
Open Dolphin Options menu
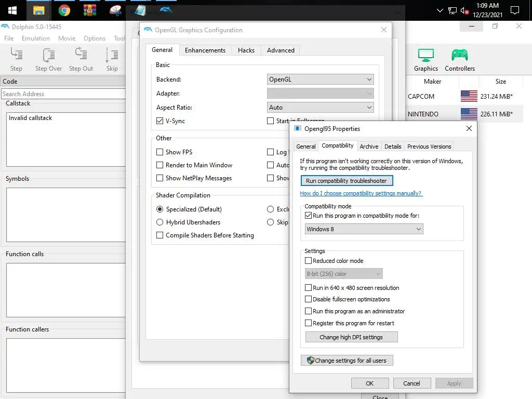(95, 38)
